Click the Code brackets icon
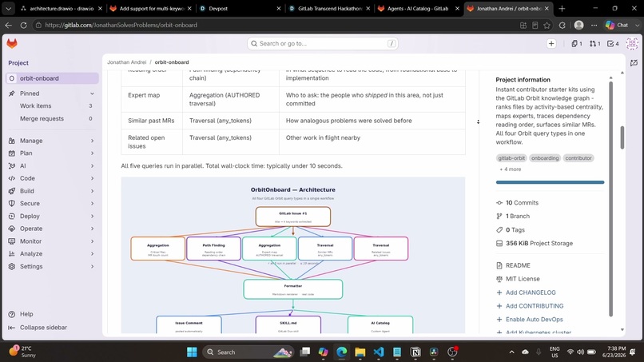644x362 pixels. [12, 178]
